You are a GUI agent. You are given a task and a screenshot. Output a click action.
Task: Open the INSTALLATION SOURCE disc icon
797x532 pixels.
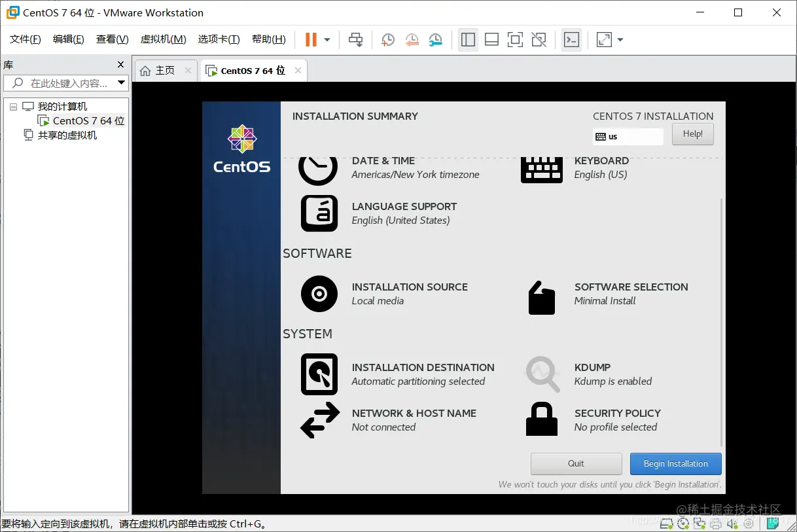319,294
